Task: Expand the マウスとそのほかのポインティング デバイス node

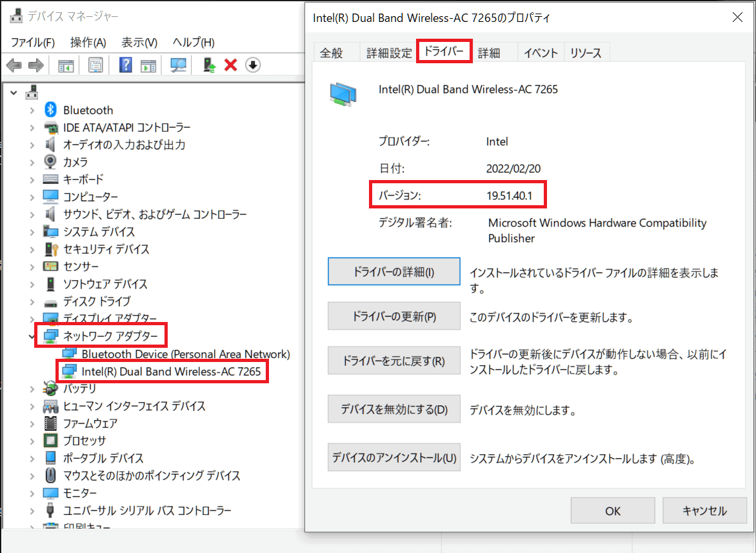Action: (32, 476)
